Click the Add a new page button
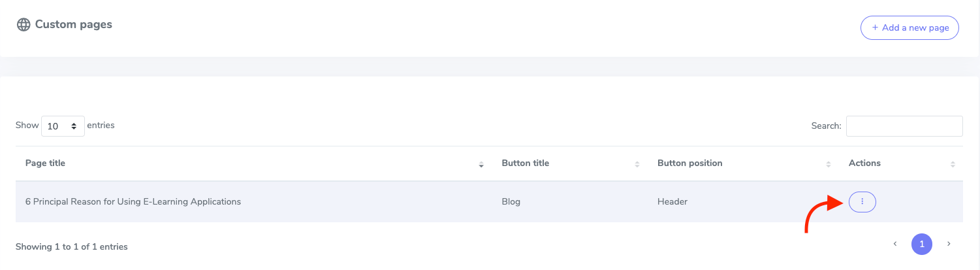Screen dimensions: 980x270 pyautogui.click(x=909, y=28)
